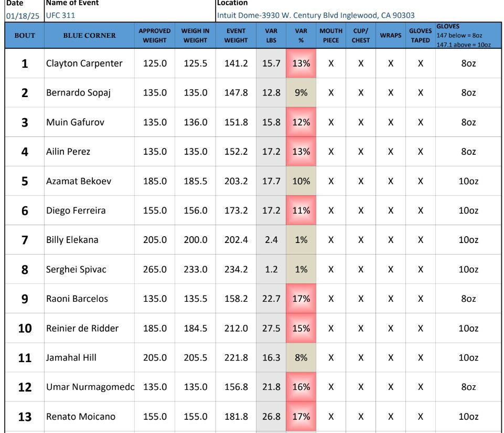Select event weight 212.0 for Reinier de Ridder

click(x=236, y=328)
